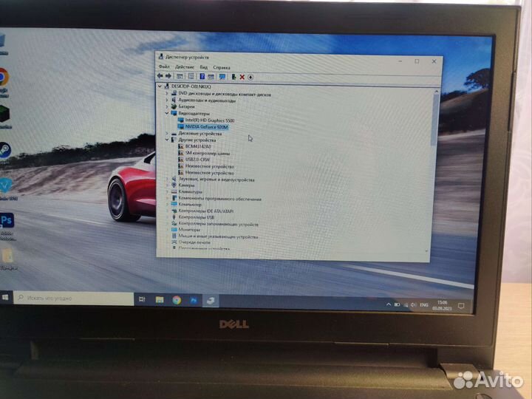532x399 pixels.
Task: Expand Аудиовходы и аудиовыходы node
Action: tap(166, 100)
